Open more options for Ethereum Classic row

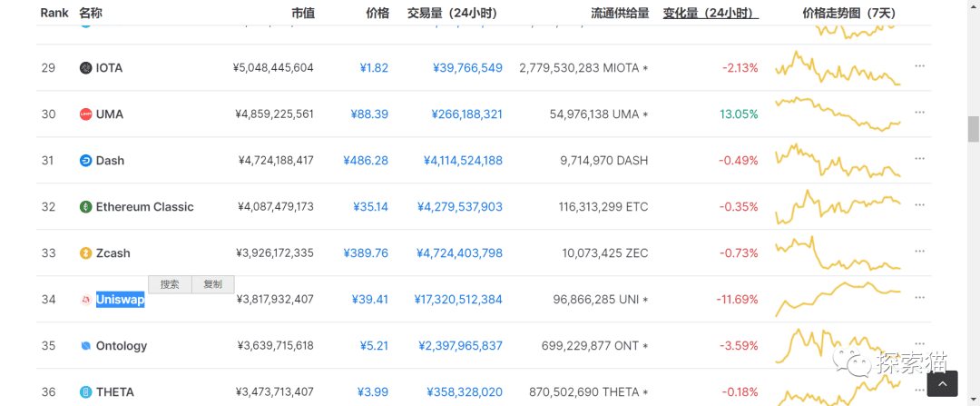tap(919, 204)
